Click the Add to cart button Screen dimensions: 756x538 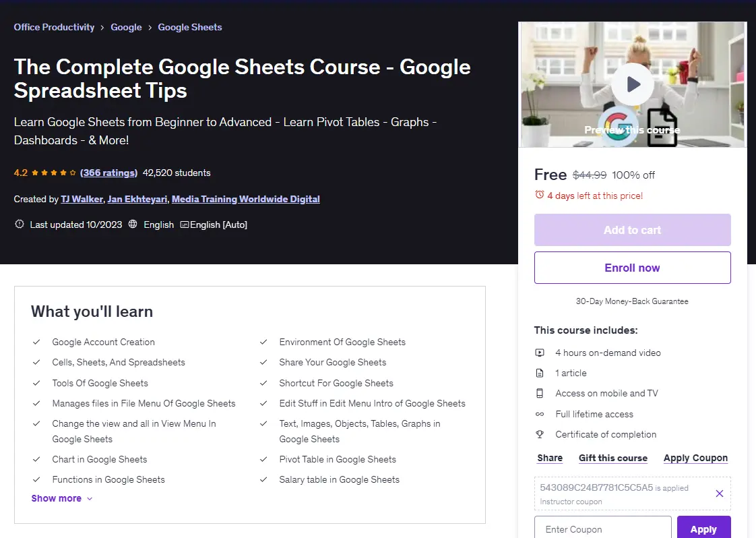(633, 230)
